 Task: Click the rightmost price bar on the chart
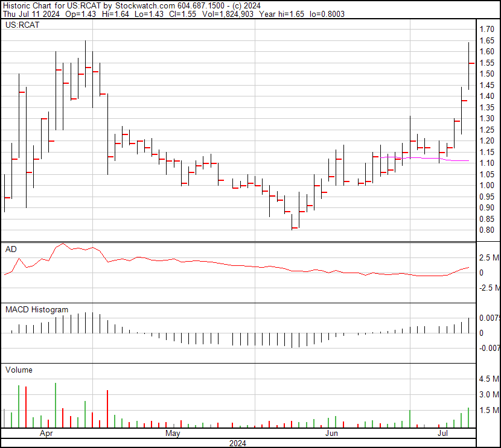[x=470, y=65]
